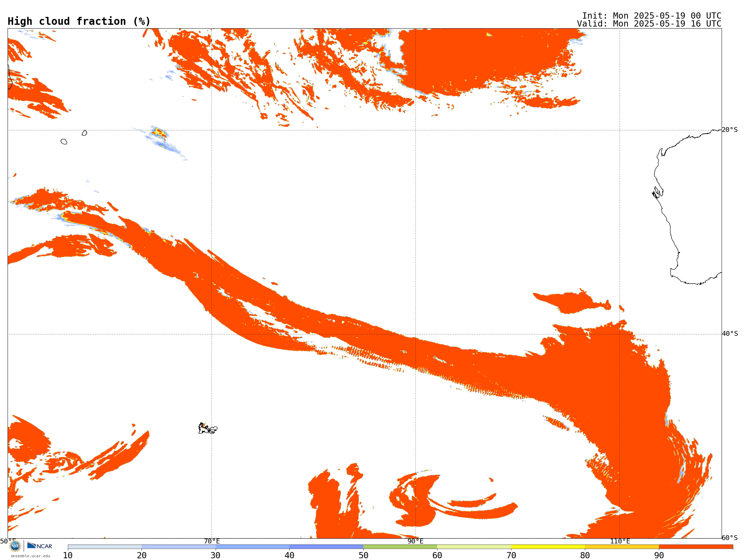Select the 'Valid: Mon 2025-05-19 16 UTC' text
Image resolution: width=744 pixels, height=560 pixels.
click(x=649, y=24)
